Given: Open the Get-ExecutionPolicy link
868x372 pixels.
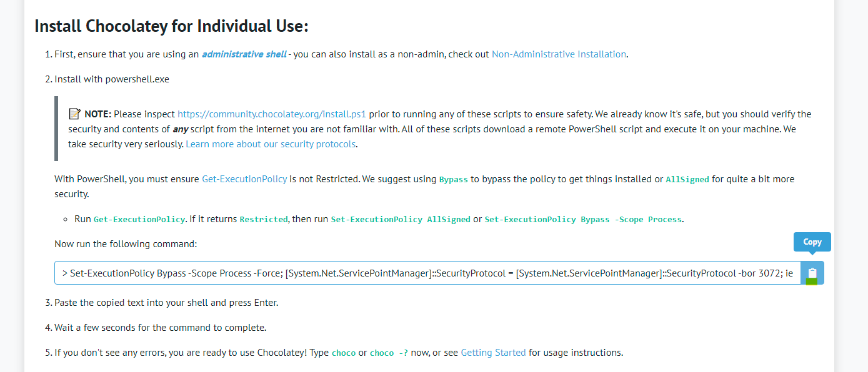Looking at the screenshot, I should [244, 179].
